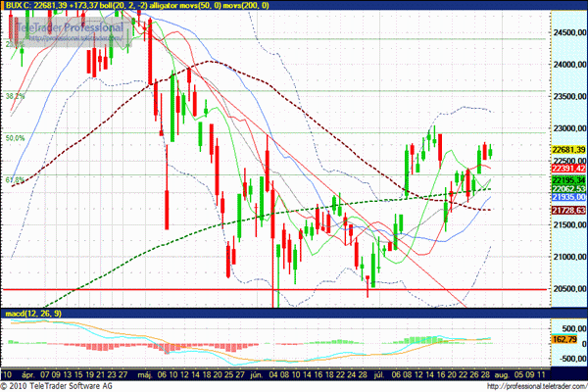Click the blue 21935,00 price tag
The height and width of the screenshot is (392, 588).
(566, 197)
